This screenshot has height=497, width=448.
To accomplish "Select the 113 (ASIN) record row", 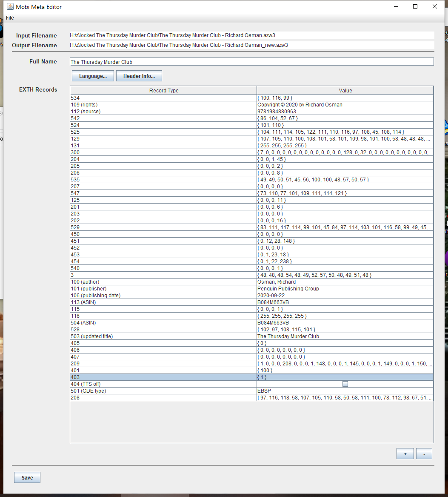I will click(252, 302).
